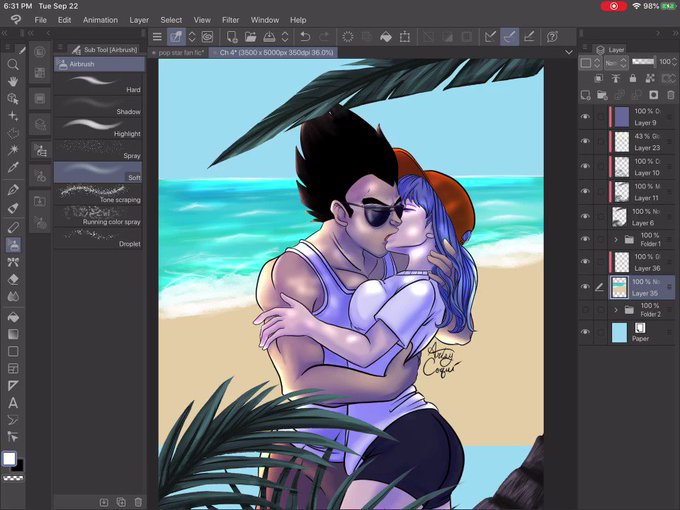The height and width of the screenshot is (510, 680).
Task: Click the New canvas icon
Action: pyautogui.click(x=232, y=37)
